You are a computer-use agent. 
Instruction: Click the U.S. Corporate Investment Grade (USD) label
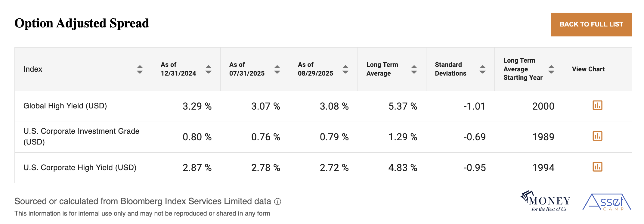(81, 136)
